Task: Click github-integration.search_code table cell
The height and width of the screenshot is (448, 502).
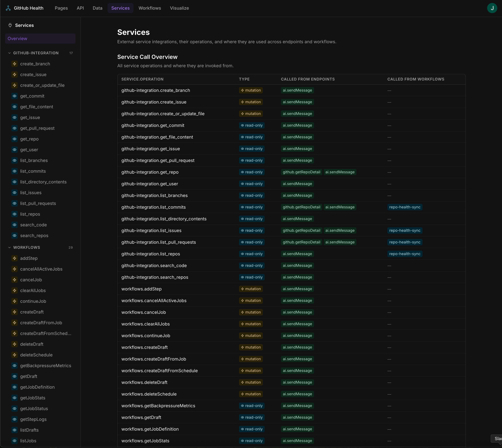Action: [154, 266]
